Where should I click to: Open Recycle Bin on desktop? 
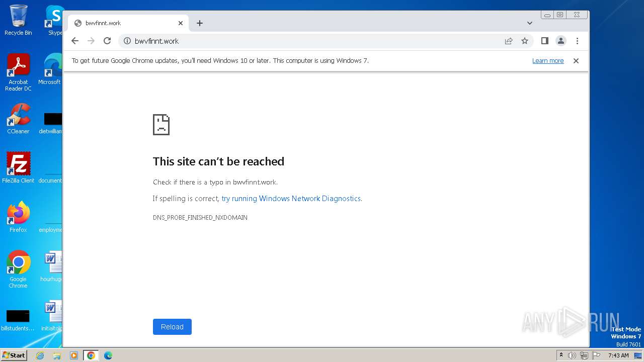[18, 20]
